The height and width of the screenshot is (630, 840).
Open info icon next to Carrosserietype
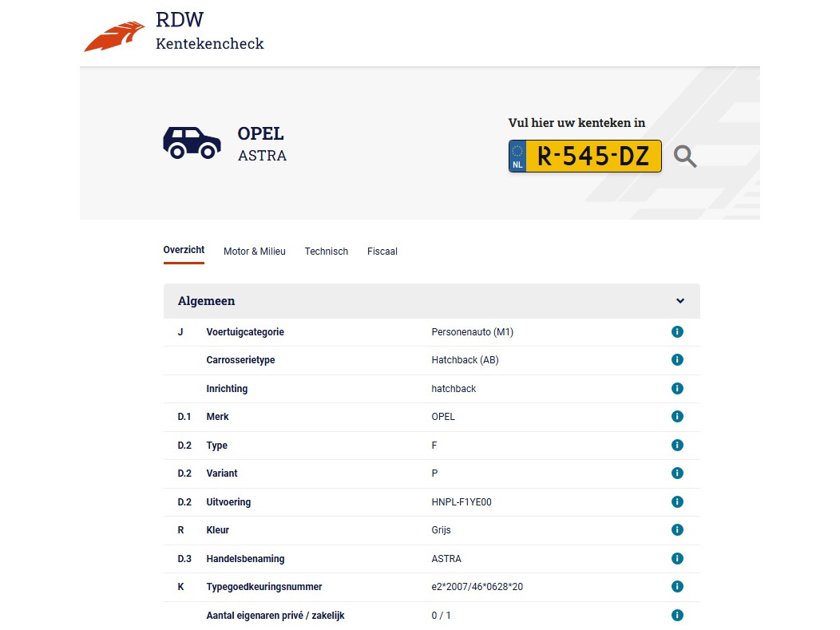click(x=677, y=360)
